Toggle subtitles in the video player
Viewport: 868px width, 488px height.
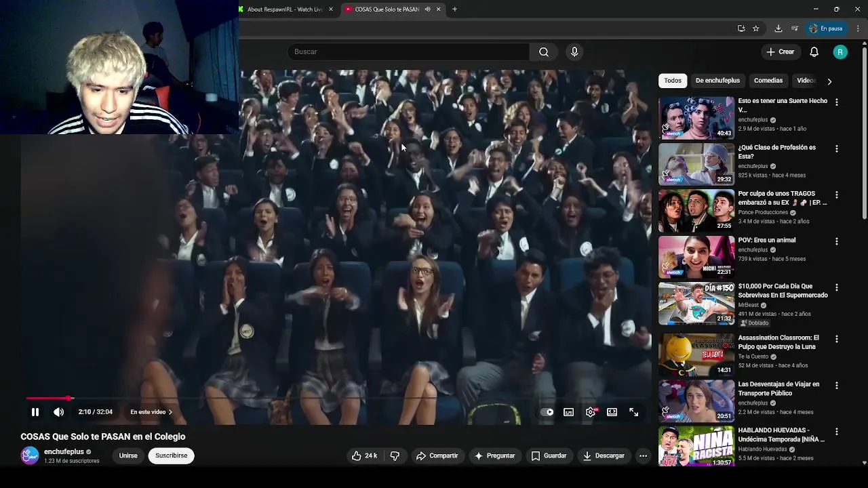click(569, 412)
